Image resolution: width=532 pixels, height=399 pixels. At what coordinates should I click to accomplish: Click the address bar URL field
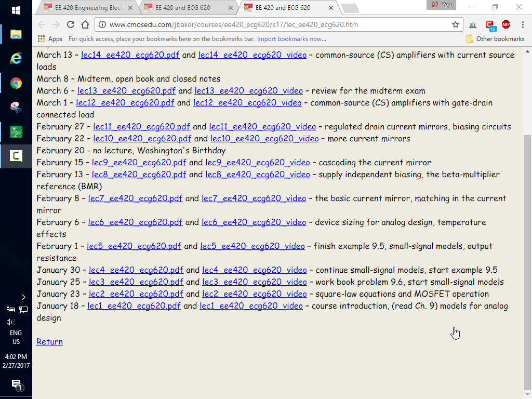click(x=278, y=24)
